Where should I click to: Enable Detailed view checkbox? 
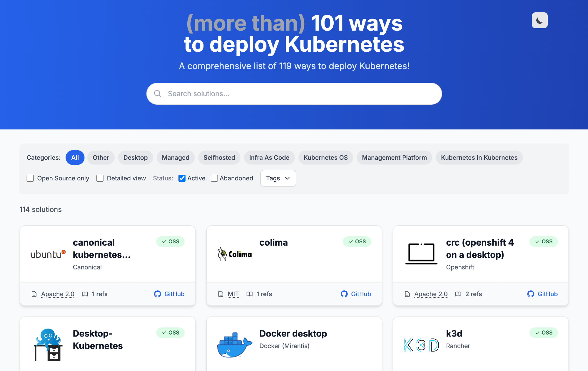coord(100,178)
